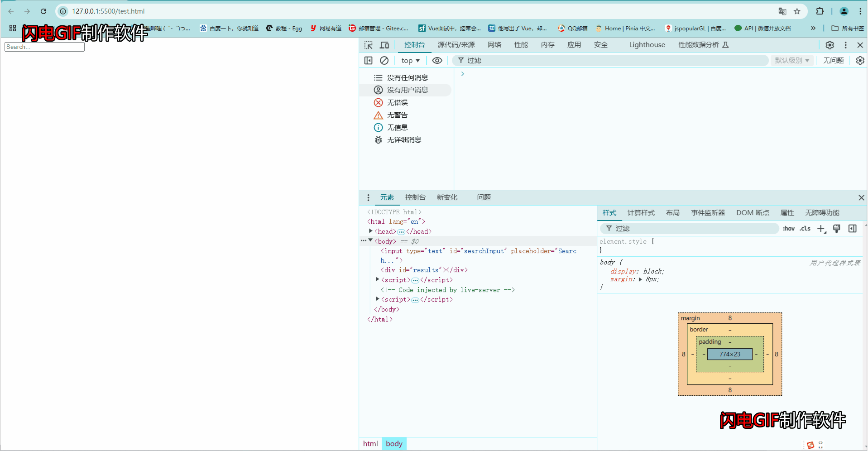Focus the console 过滤 filter box
Viewport: 868px width, 451px height.
coord(610,60)
